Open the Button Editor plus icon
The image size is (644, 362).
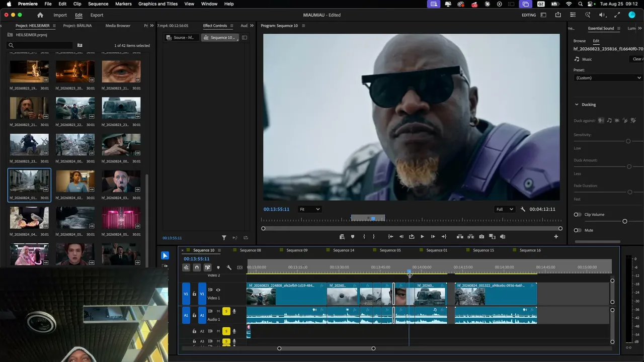[x=556, y=236]
